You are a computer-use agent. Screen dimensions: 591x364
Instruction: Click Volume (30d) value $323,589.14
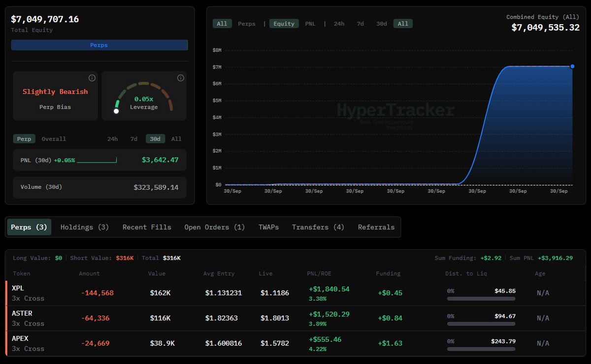pos(156,187)
